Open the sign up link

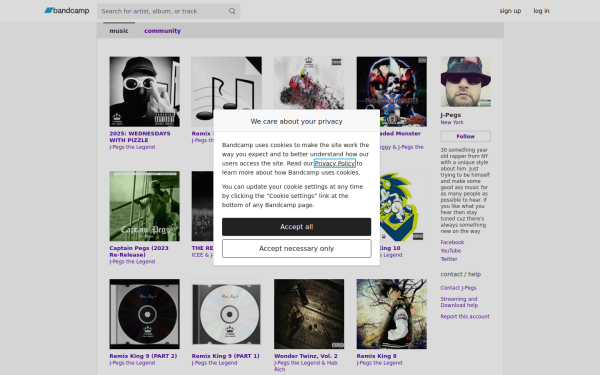(510, 11)
